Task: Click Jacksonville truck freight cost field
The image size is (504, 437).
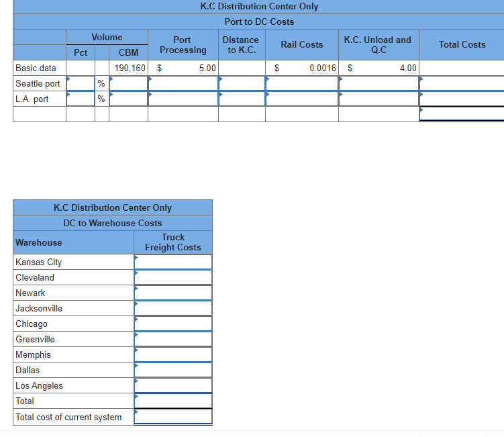Action: pos(173,308)
